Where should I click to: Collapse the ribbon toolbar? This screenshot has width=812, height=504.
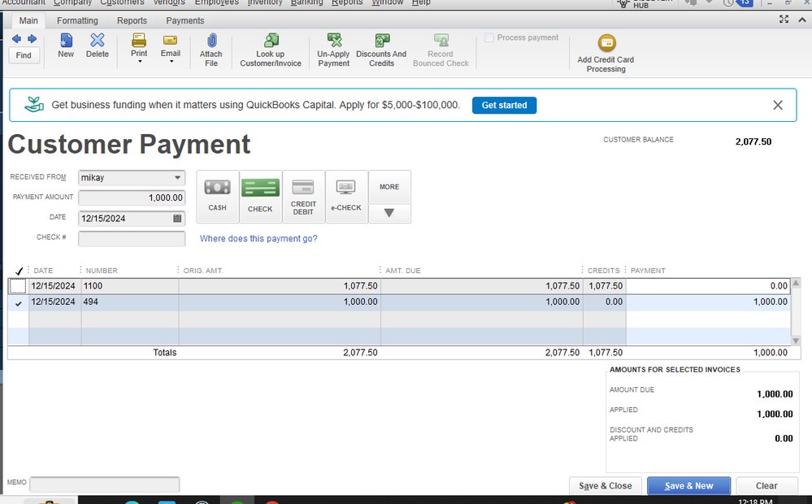tap(802, 20)
